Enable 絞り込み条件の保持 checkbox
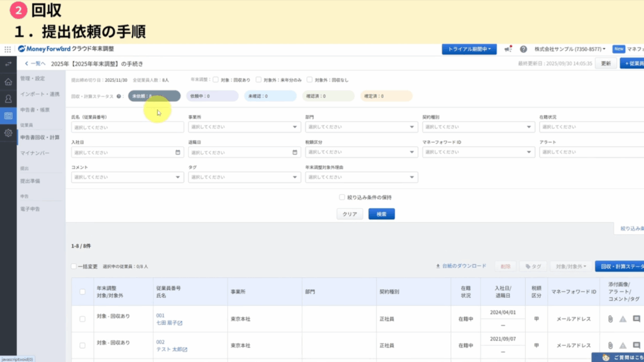This screenshot has height=362, width=644. coord(342,197)
